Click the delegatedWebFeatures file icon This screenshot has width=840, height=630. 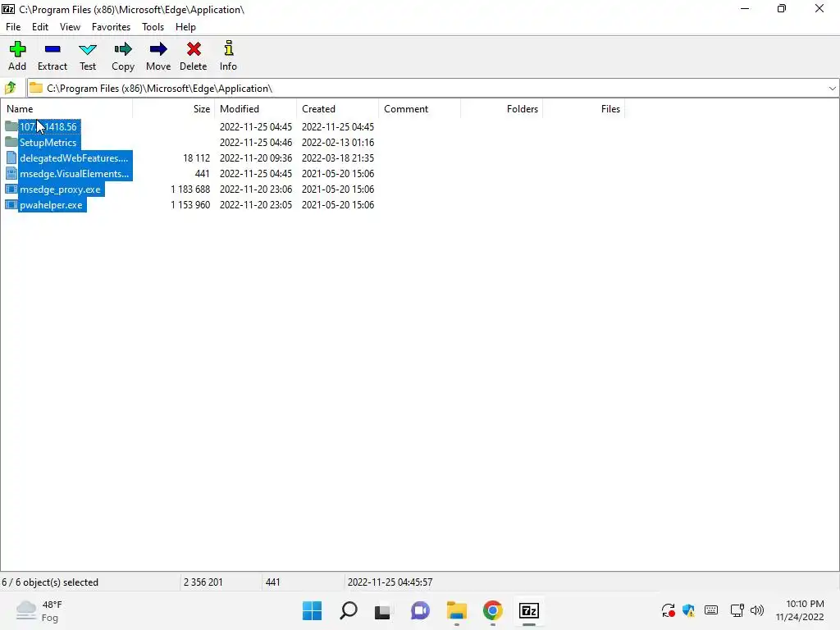(x=11, y=157)
